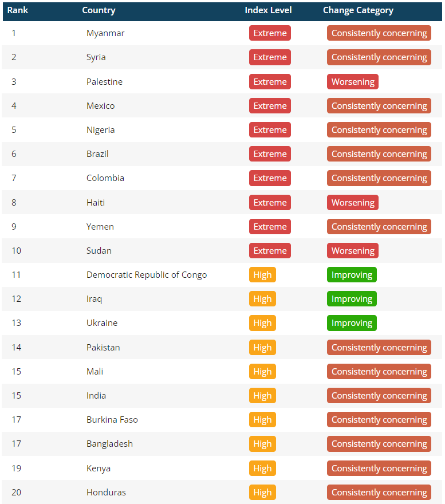Click Kenya's Consistently concerning badge
This screenshot has height=504, width=445.
[x=379, y=468]
